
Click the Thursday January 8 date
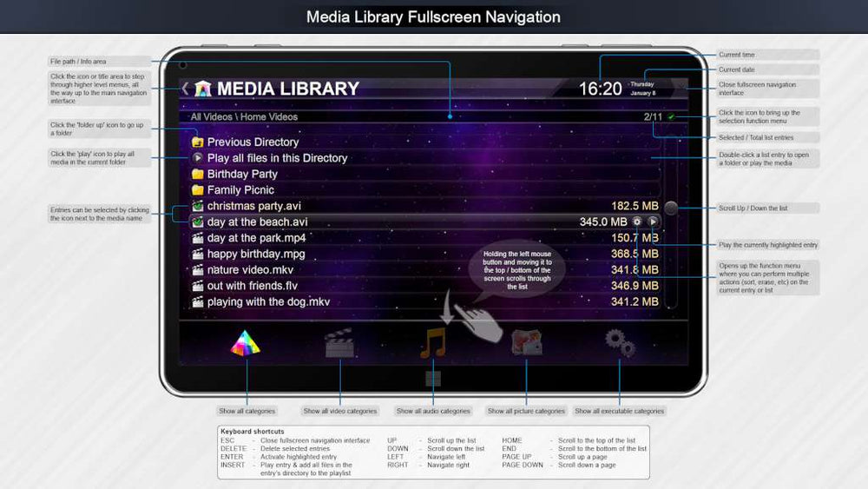pyautogui.click(x=642, y=89)
